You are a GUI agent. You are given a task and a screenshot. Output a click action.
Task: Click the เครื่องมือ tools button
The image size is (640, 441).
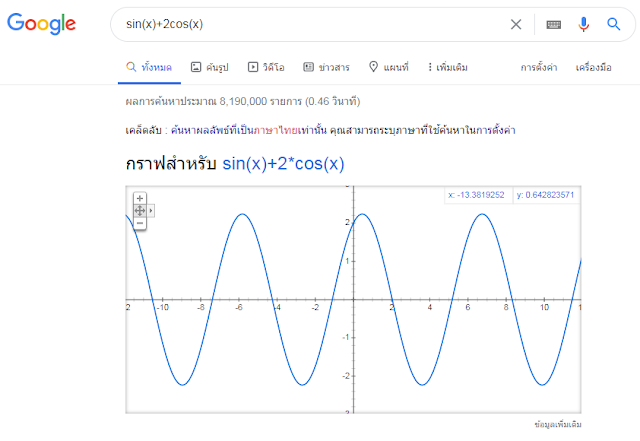click(x=593, y=68)
